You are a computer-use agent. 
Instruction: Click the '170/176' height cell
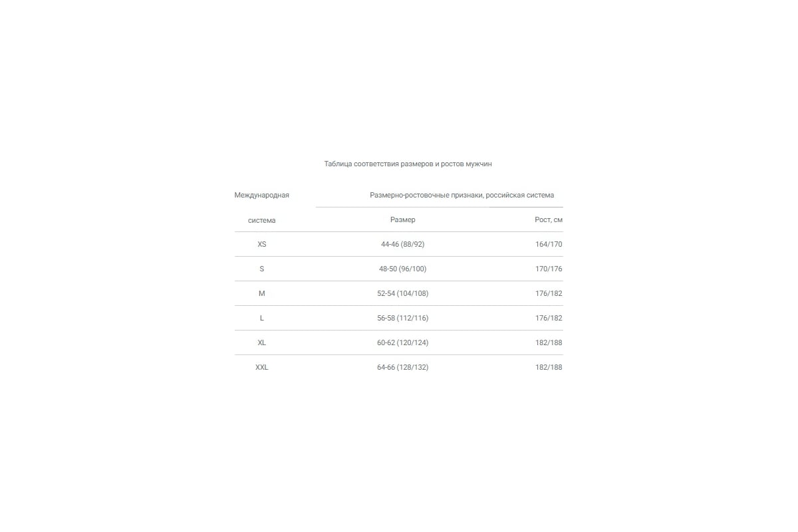[x=549, y=269]
